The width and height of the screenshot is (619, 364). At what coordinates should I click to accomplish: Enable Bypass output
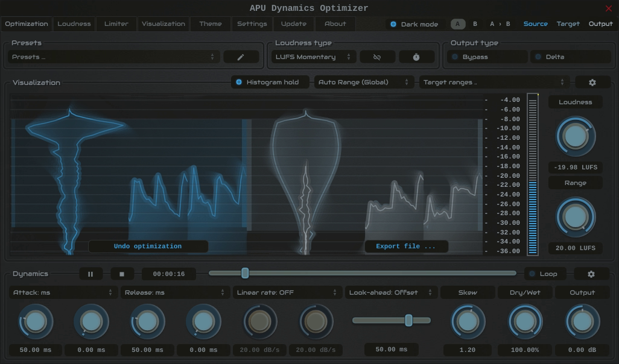coord(487,57)
